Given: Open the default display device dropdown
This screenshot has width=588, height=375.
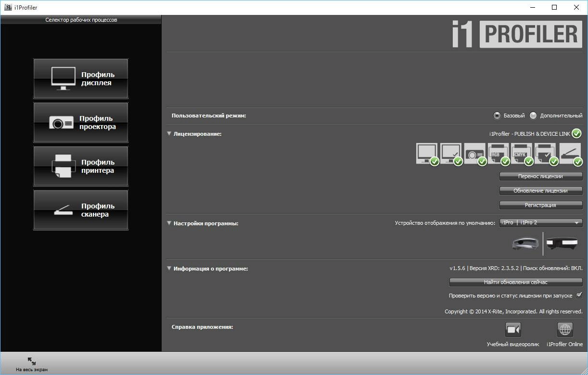Looking at the screenshot, I should tap(541, 222).
